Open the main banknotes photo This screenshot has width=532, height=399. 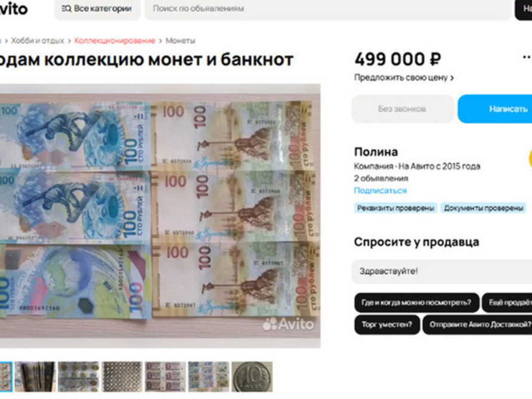[x=160, y=216]
